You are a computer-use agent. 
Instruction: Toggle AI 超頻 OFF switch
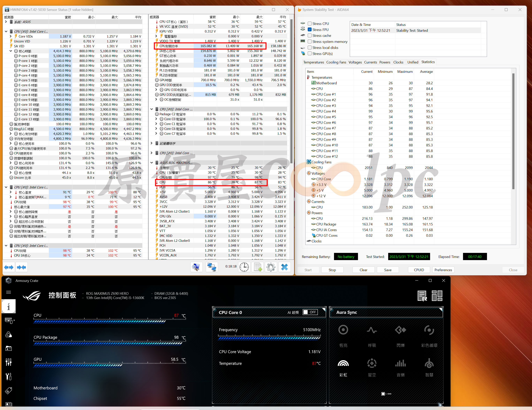310,312
